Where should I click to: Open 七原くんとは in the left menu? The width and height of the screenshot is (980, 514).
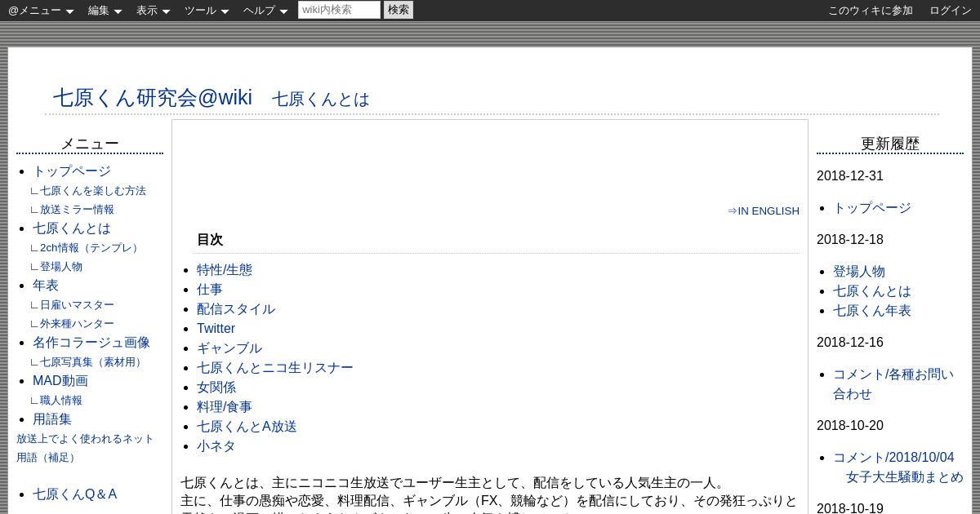coord(72,228)
